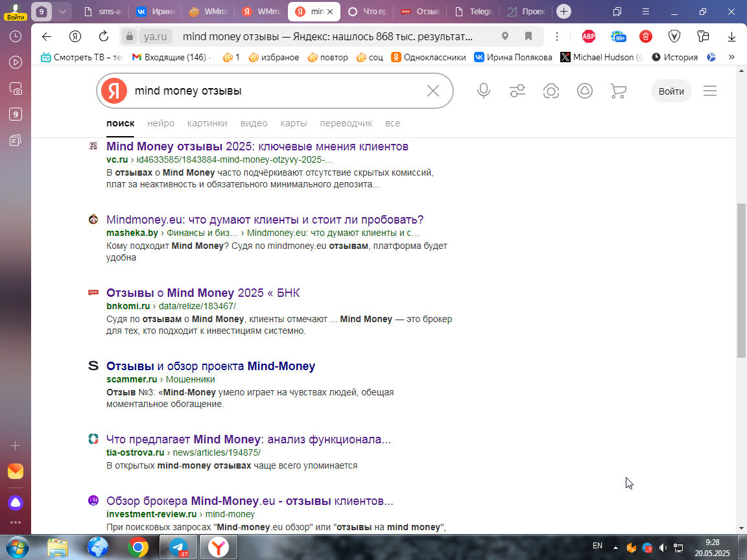Screen dimensions: 747x560
Task: Add sidebar shortcut with plus icon
Action: (16, 446)
